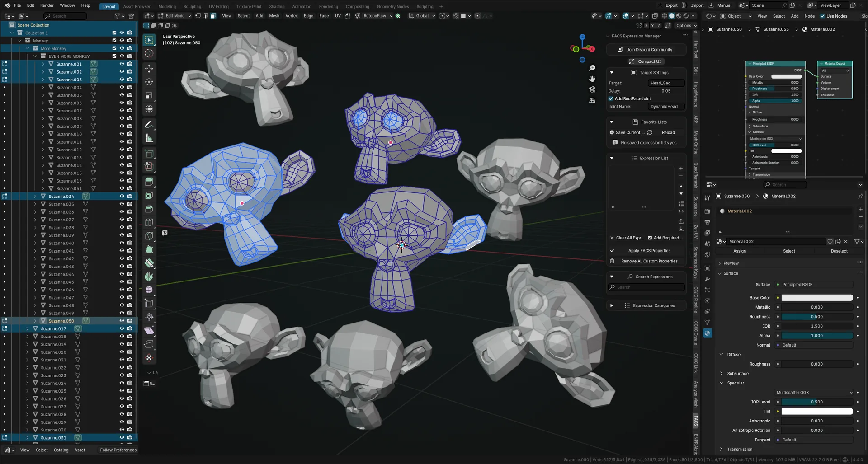Open the Render menu
868x464 pixels.
[x=47, y=5]
